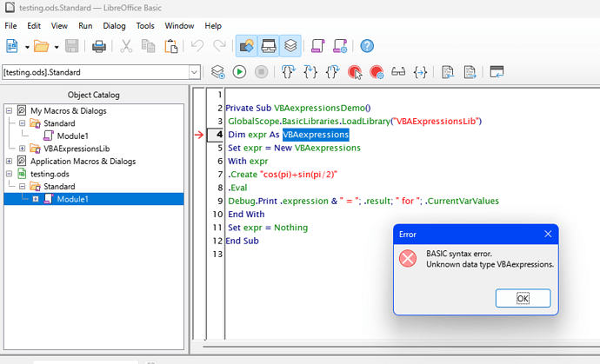
Task: Select Module1 under My Macros Standard
Action: click(x=72, y=136)
